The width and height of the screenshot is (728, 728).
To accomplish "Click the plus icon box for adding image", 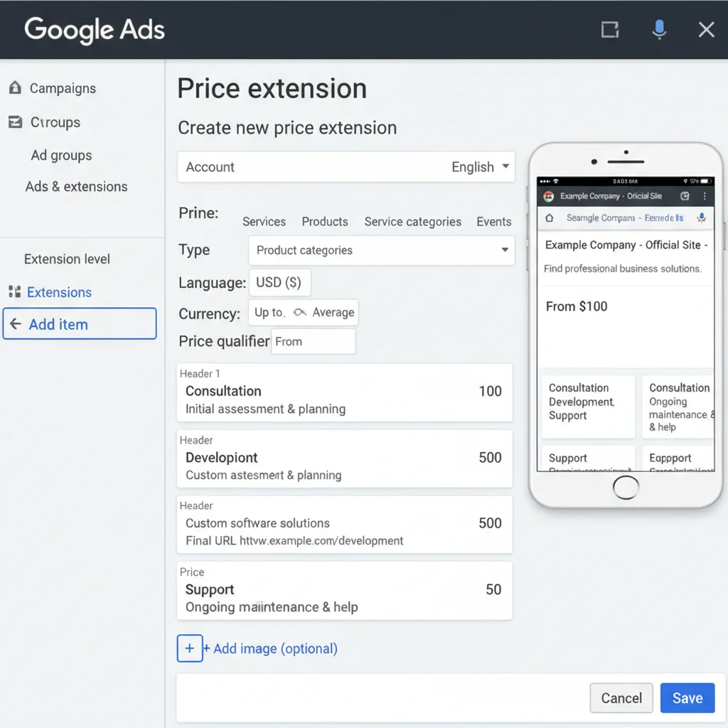I will point(189,648).
